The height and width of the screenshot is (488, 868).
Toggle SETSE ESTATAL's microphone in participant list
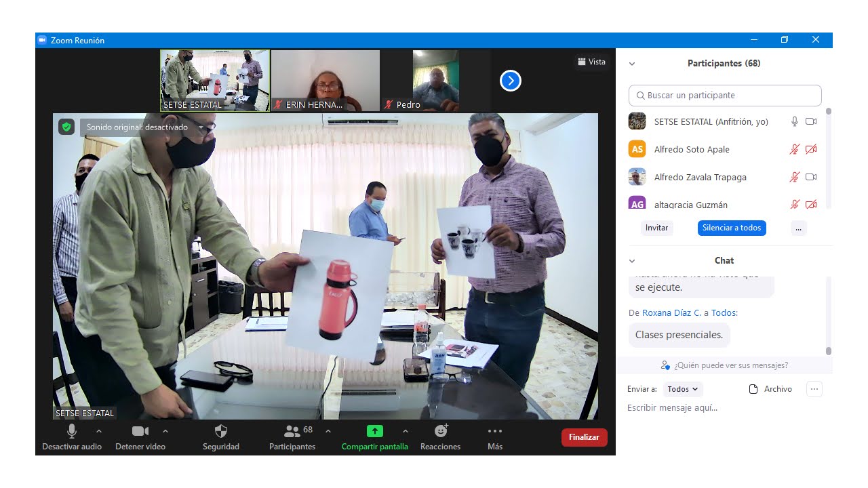(795, 121)
